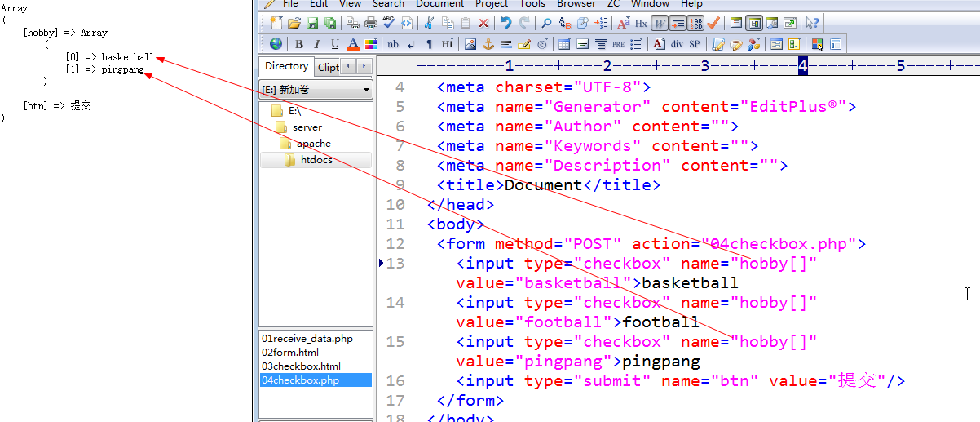Click the context help arrow icon
This screenshot has height=422, width=980.
click(x=813, y=23)
